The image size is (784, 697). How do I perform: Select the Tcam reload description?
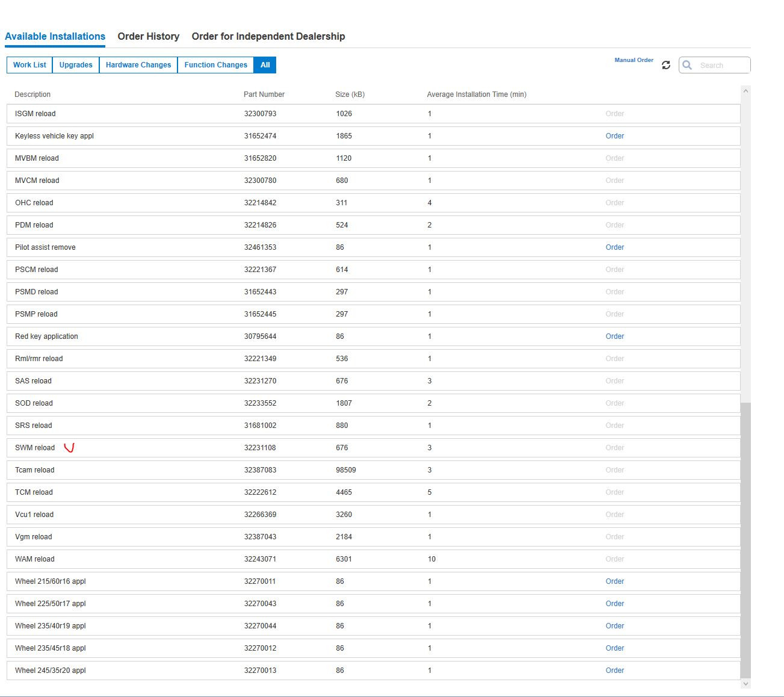34,470
